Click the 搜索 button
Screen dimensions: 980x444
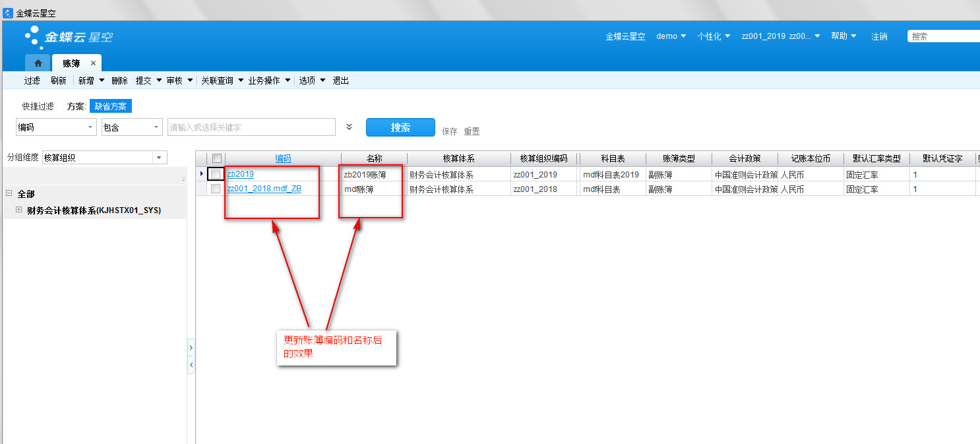tap(400, 127)
